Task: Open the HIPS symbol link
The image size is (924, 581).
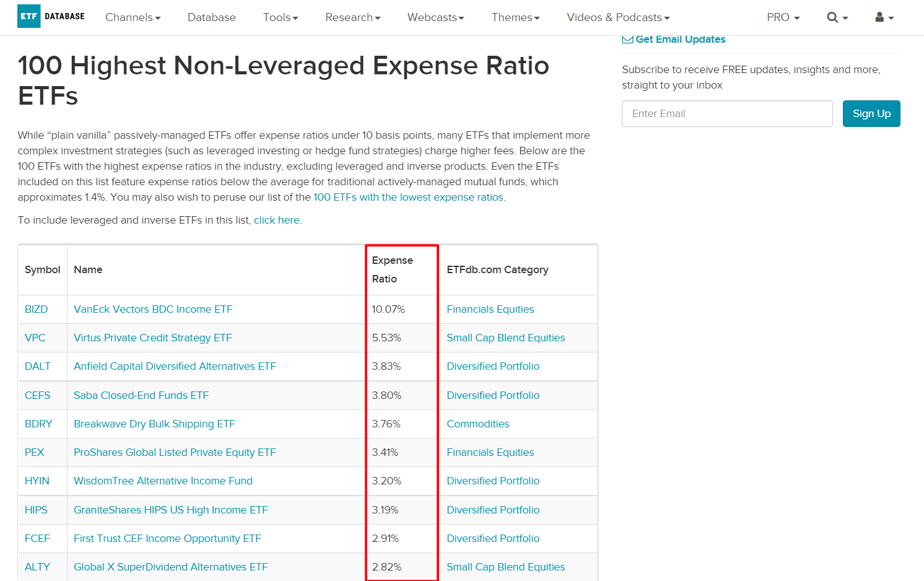Action: (36, 510)
